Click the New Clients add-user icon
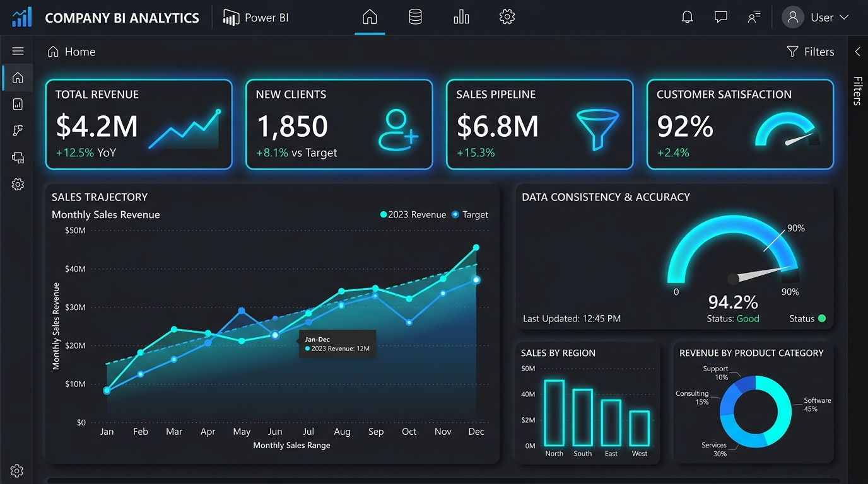Screen dimensions: 868x484 (398, 130)
